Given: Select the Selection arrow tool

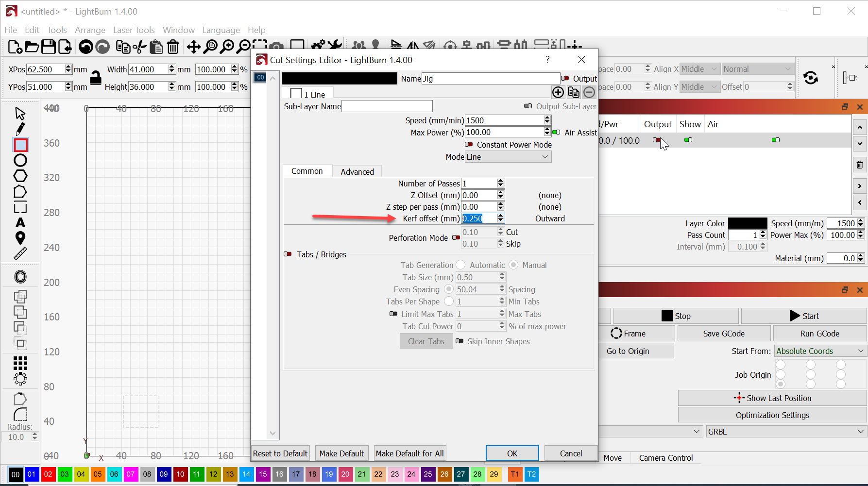Looking at the screenshot, I should pos(20,113).
